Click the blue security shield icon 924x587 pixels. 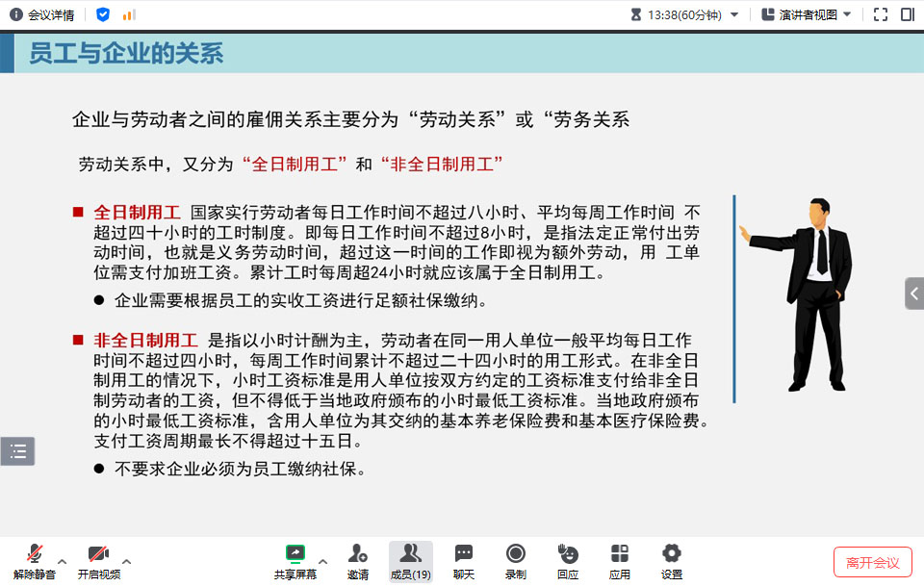pos(103,14)
